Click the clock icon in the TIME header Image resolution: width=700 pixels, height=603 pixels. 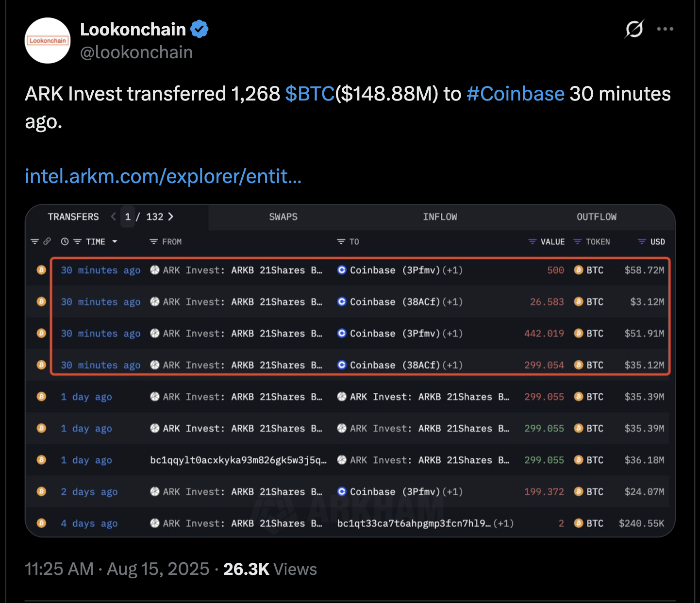65,241
